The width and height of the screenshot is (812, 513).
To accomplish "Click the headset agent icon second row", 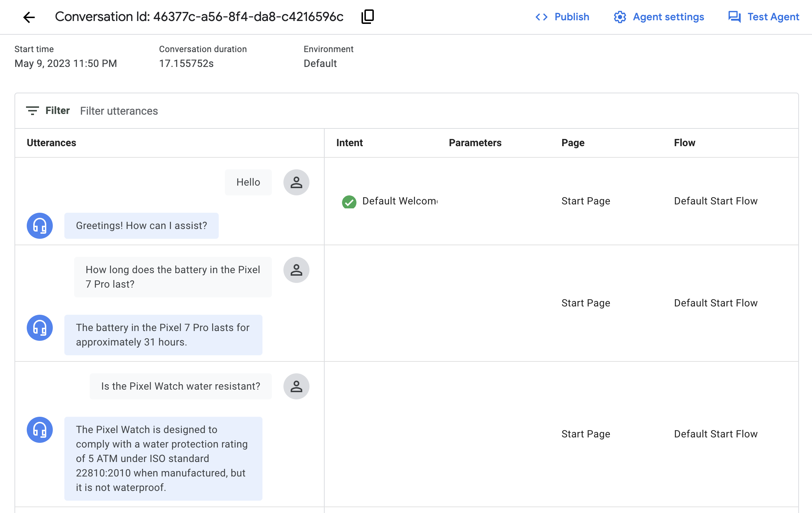I will [x=39, y=327].
